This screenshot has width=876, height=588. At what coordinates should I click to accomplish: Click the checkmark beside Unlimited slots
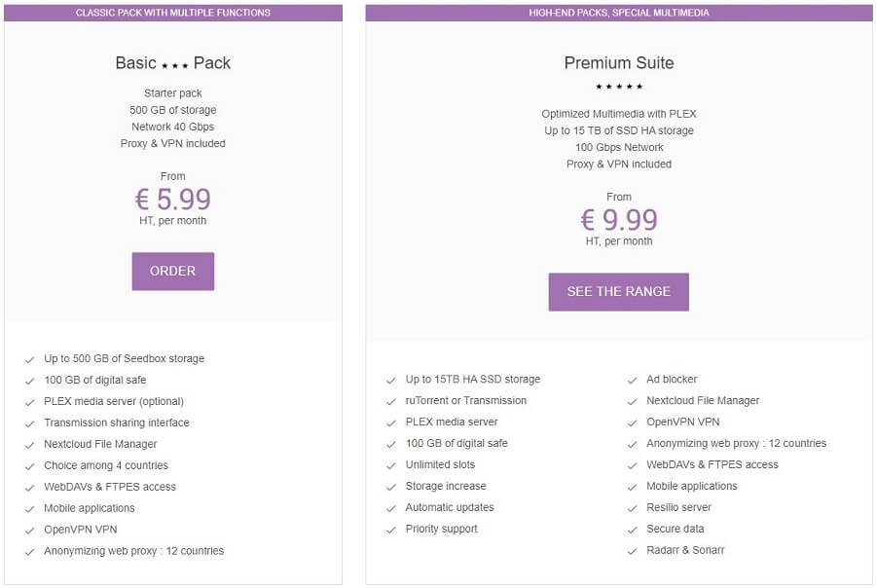point(391,465)
